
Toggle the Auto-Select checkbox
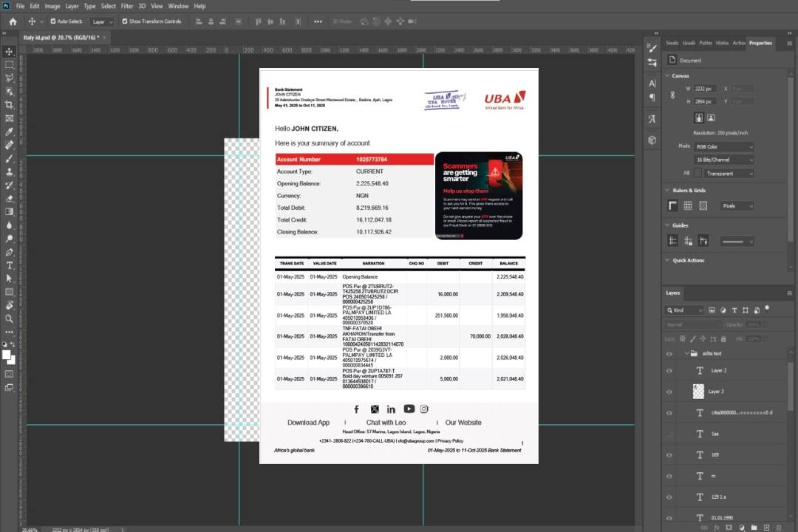pyautogui.click(x=53, y=21)
